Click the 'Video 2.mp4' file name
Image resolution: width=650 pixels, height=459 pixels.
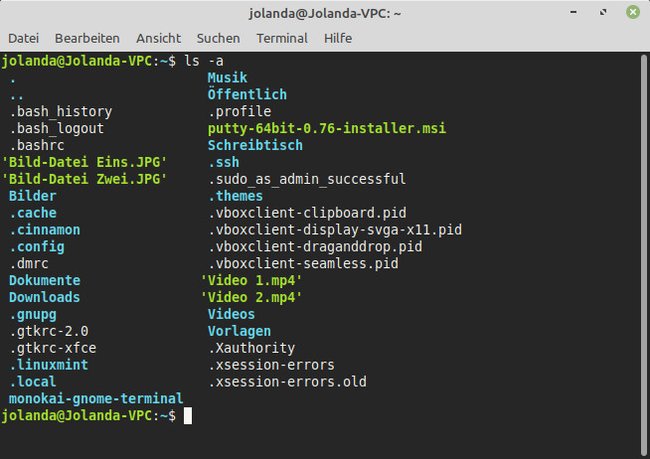[x=252, y=297]
